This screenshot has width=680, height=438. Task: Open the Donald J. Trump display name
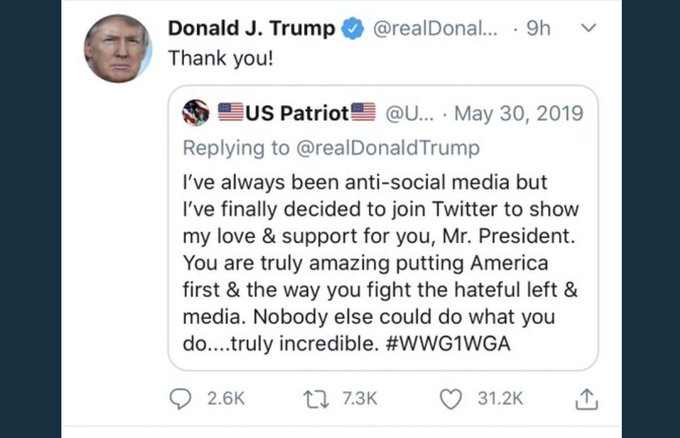251,30
